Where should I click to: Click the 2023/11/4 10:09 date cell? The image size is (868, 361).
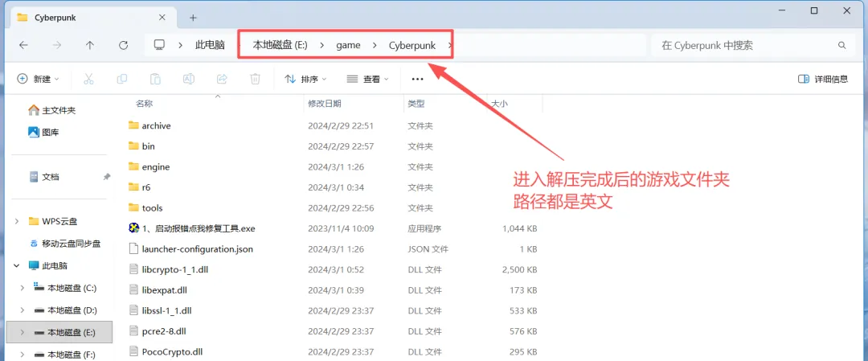[341, 228]
